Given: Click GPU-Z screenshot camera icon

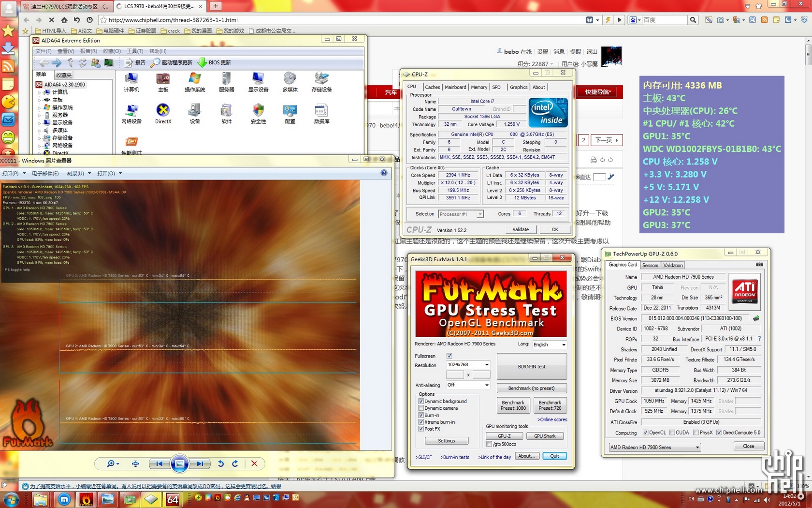Looking at the screenshot, I should point(759,265).
